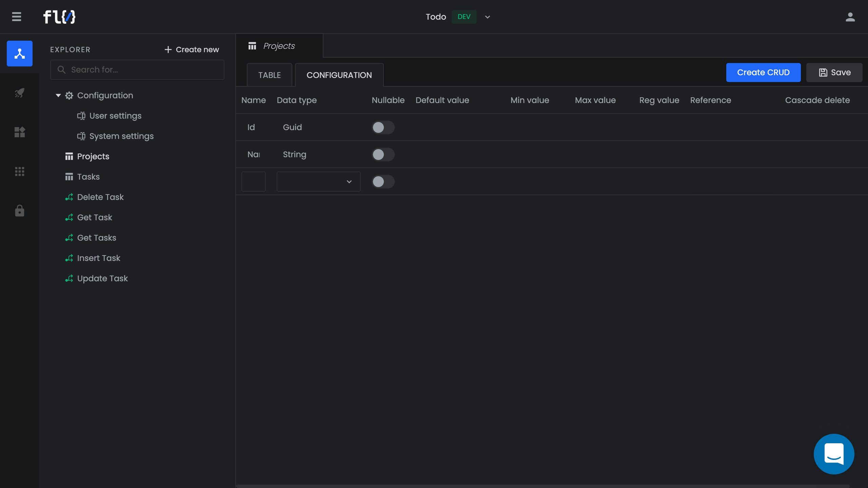868x488 pixels.
Task: Click the Default value column header
Action: pyautogui.click(x=442, y=100)
